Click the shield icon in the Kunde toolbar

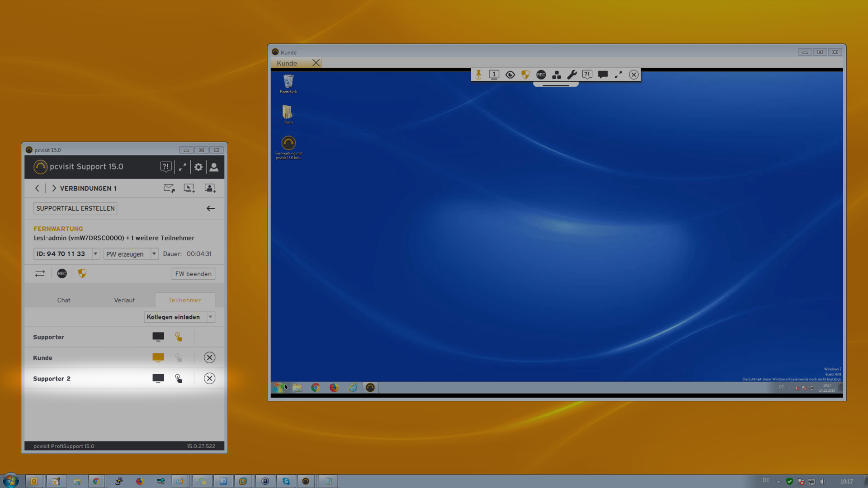(525, 75)
